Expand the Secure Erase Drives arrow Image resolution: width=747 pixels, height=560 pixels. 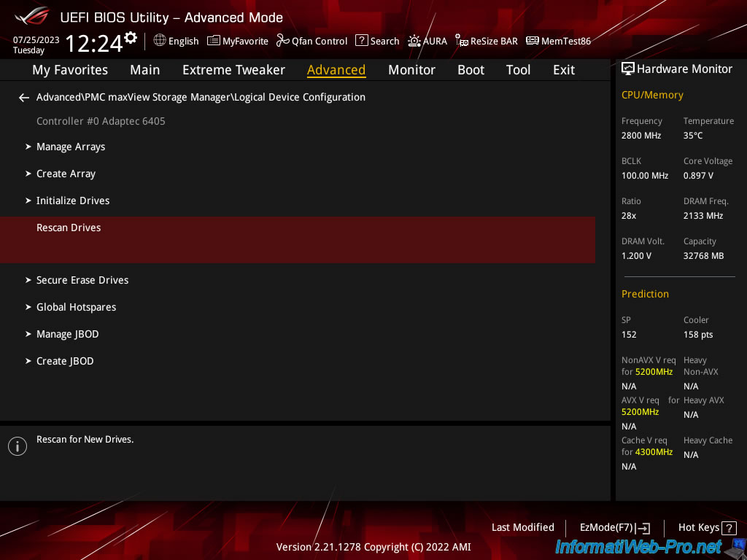(28, 280)
